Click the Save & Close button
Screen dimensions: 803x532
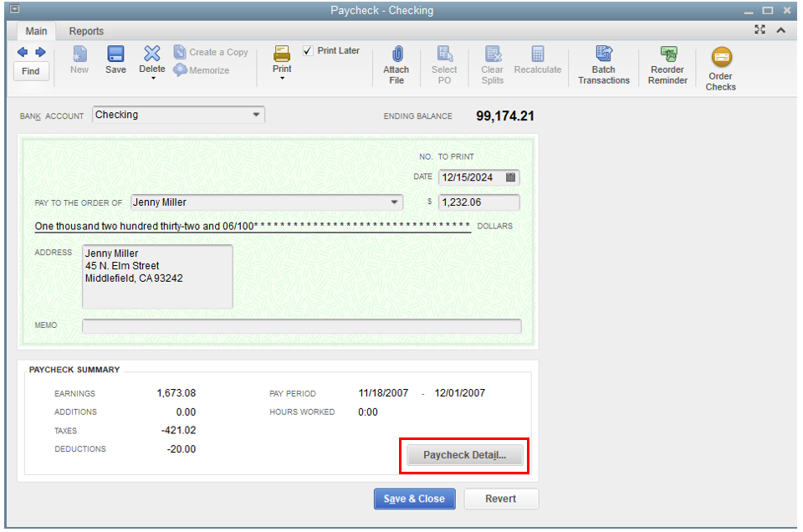pos(414,499)
